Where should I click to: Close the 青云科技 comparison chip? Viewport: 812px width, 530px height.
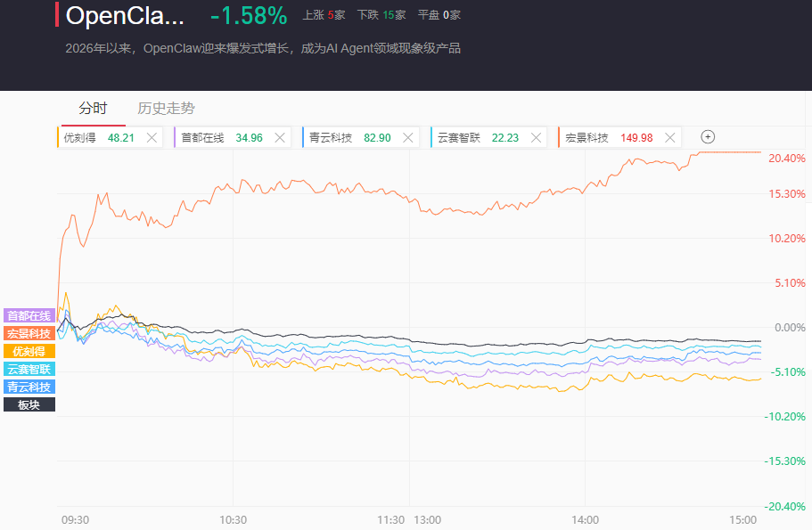[x=408, y=137]
